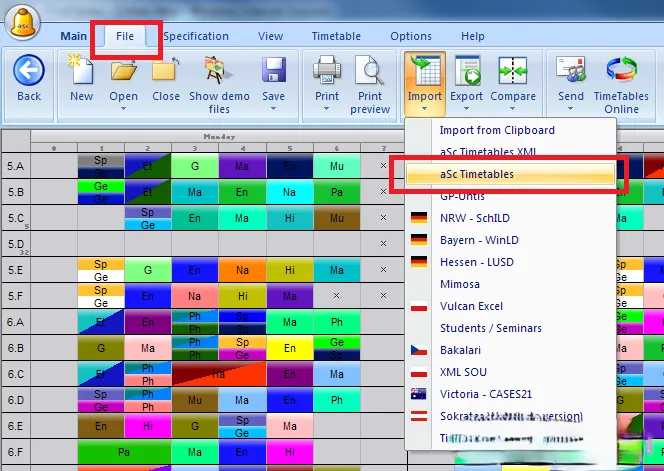Select aSc Timetables XML import option
Image resolution: width=664 pixels, height=471 pixels.
510,152
